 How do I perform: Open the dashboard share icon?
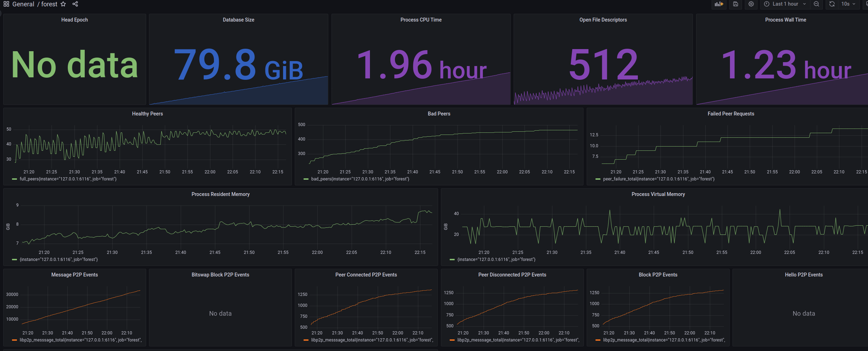75,4
